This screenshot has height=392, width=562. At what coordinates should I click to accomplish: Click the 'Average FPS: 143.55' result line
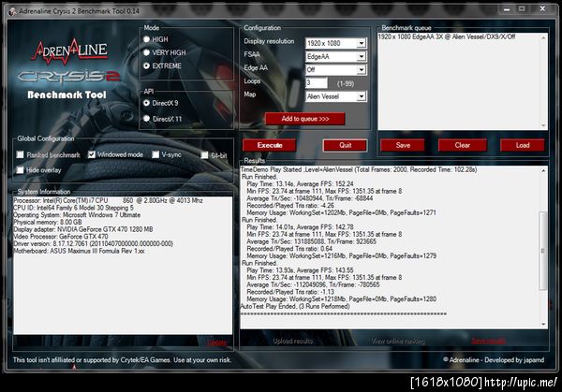[x=300, y=270]
